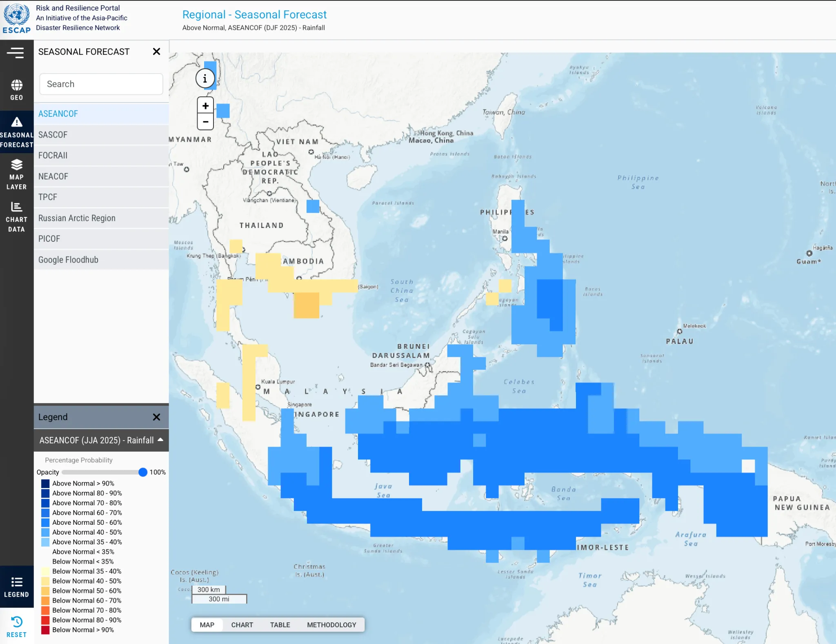Click the Manila city marker
The height and width of the screenshot is (644, 836).
pyautogui.click(x=505, y=238)
